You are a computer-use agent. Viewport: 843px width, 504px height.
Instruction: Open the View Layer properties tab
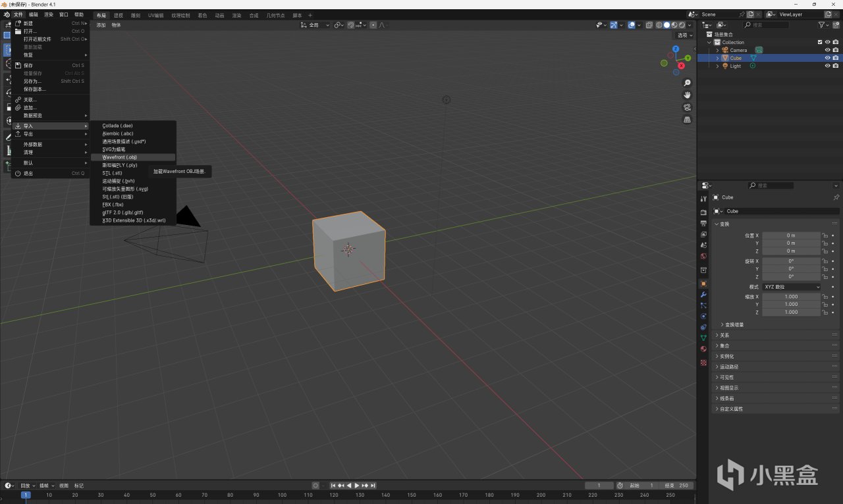point(703,234)
